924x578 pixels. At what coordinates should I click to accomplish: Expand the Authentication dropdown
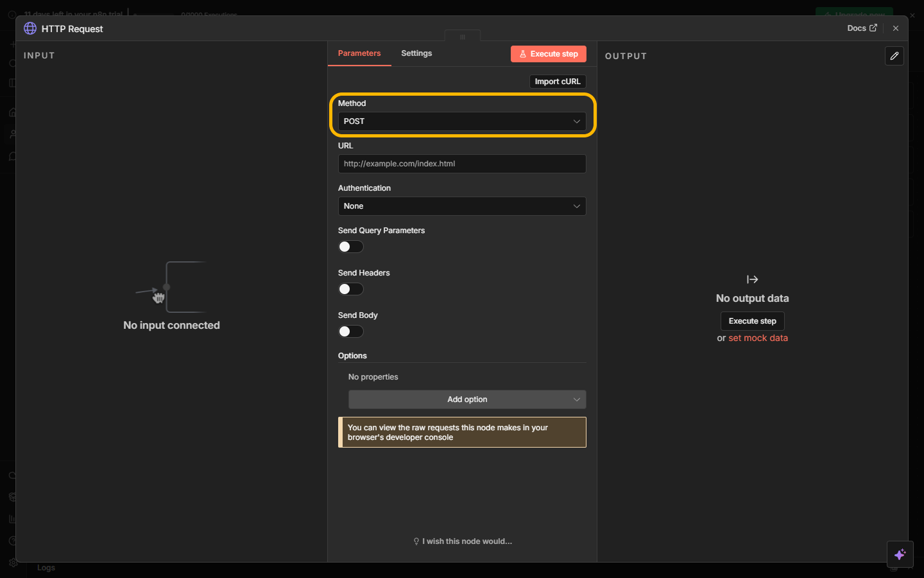click(x=461, y=206)
